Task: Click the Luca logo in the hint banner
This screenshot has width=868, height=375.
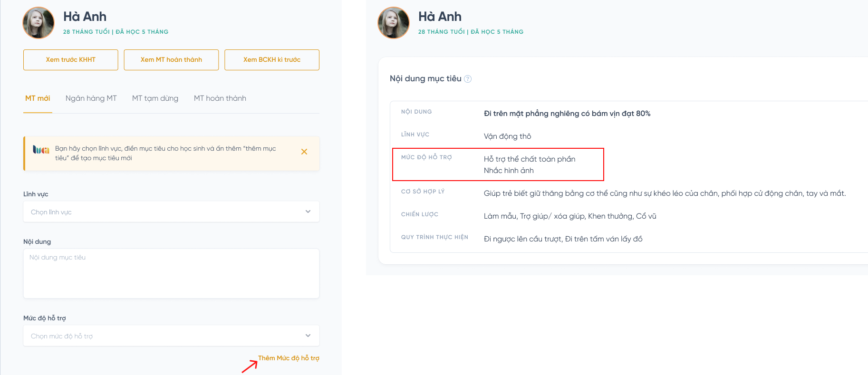Action: [41, 149]
